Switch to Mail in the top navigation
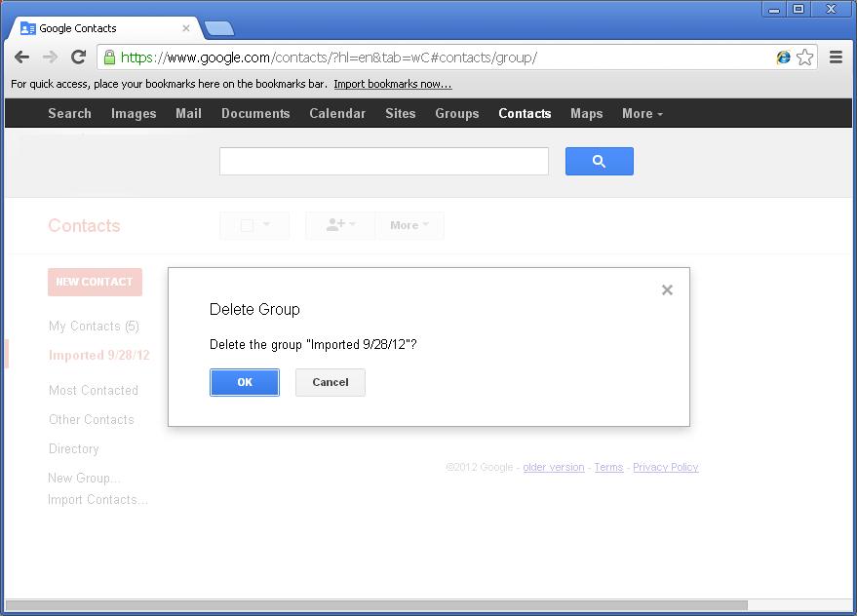 point(188,113)
